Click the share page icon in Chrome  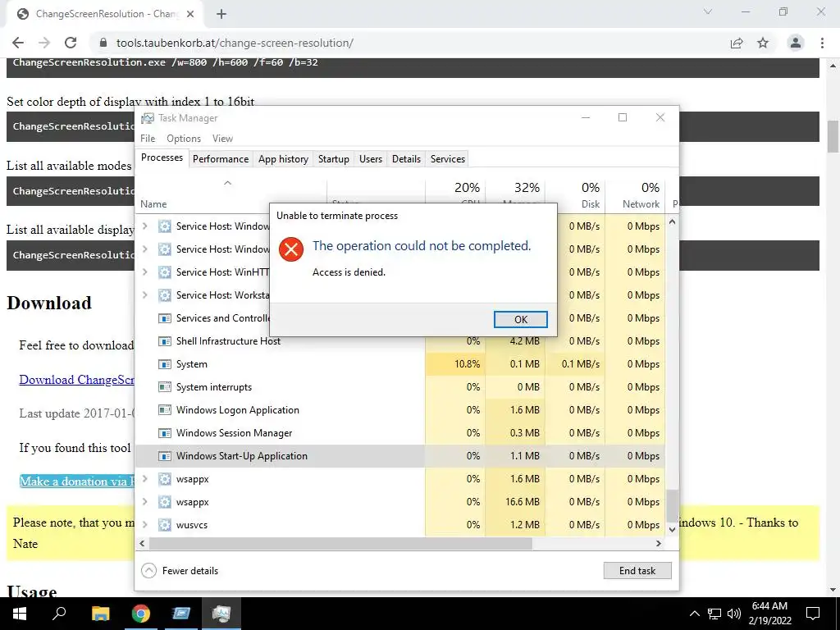[737, 43]
